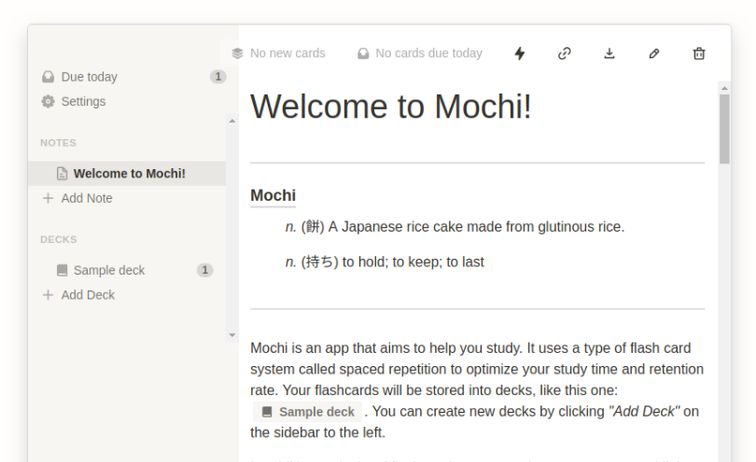This screenshot has height=462, width=756.
Task: Click the No cards due today indicator
Action: coord(420,53)
